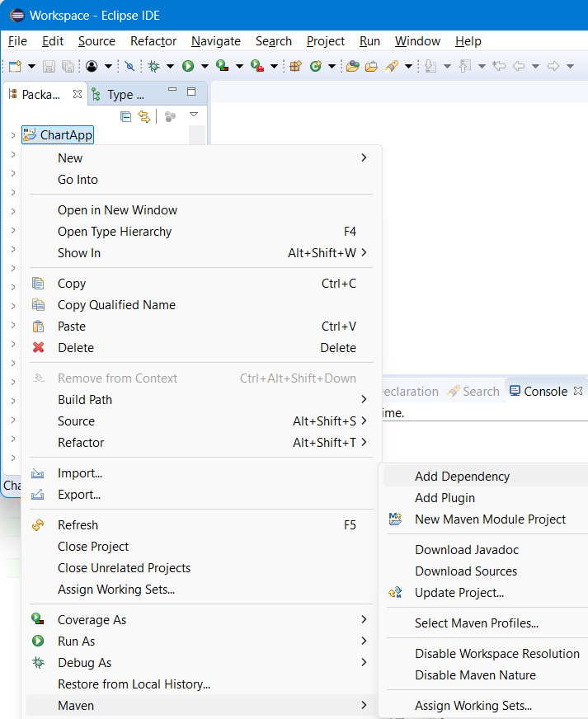588x719 pixels.
Task: Minimize the Package Explorer view panel
Action: coord(172,89)
